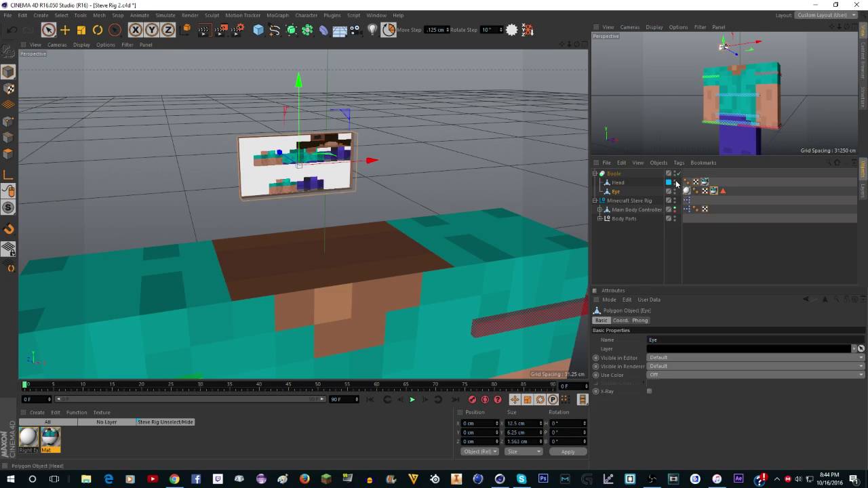Image resolution: width=868 pixels, height=488 pixels.
Task: Switch to Phong tab in Attributes
Action: [640, 320]
